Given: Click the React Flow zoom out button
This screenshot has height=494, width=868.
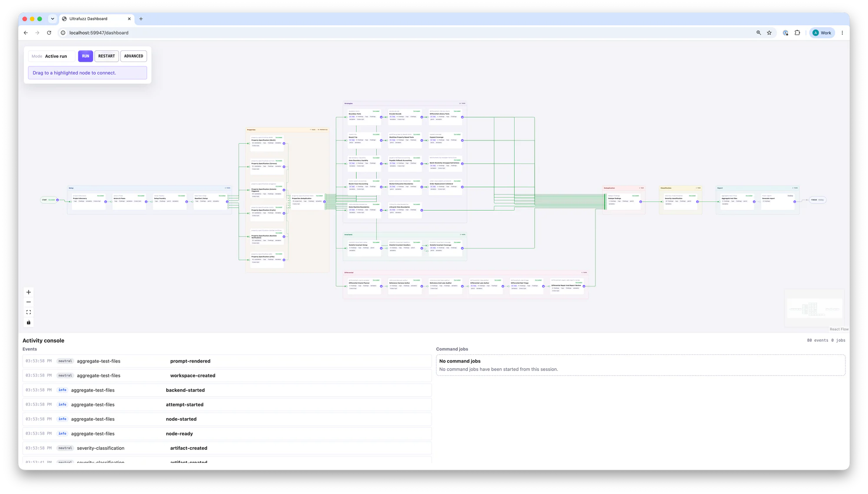Looking at the screenshot, I should [x=29, y=302].
